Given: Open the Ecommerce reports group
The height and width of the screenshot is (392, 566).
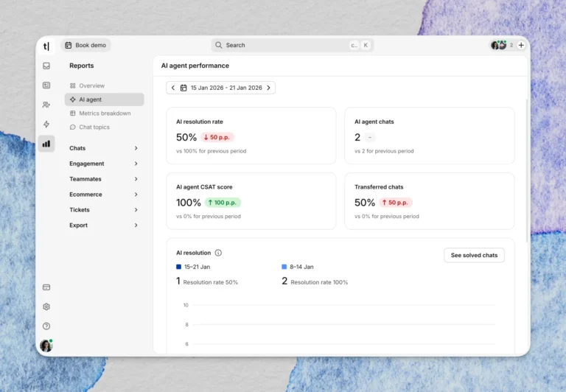Looking at the screenshot, I should (105, 195).
